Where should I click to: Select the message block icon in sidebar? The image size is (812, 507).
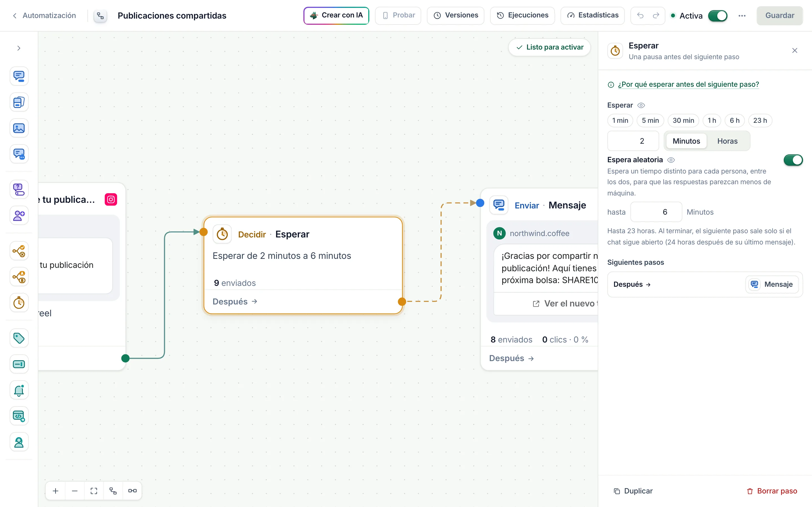pyautogui.click(x=19, y=76)
